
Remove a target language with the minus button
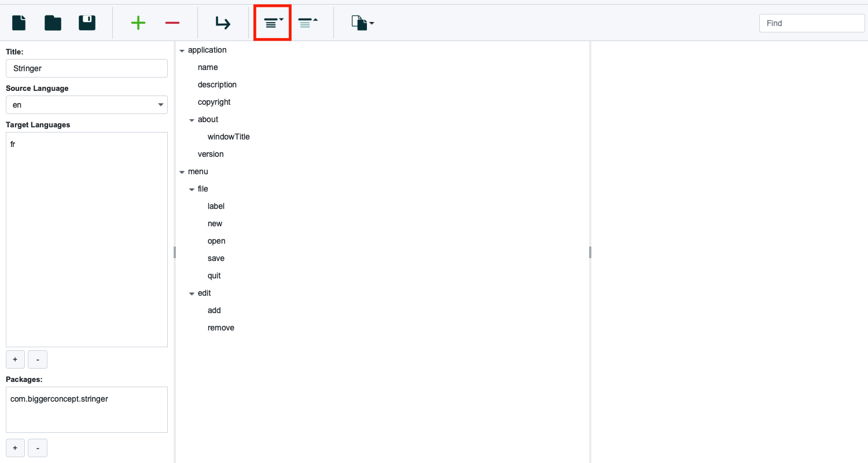pos(38,359)
